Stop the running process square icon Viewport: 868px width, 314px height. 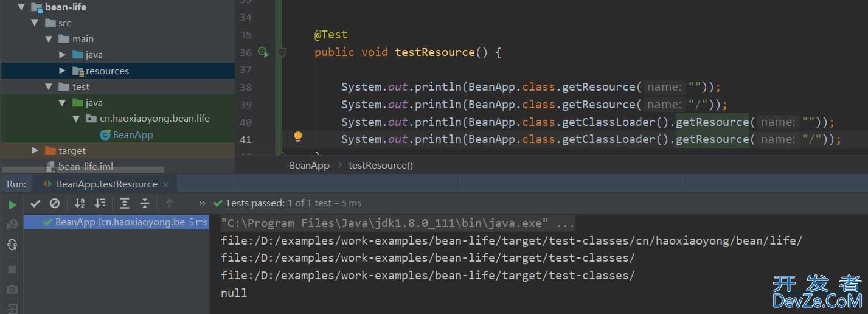pyautogui.click(x=12, y=270)
